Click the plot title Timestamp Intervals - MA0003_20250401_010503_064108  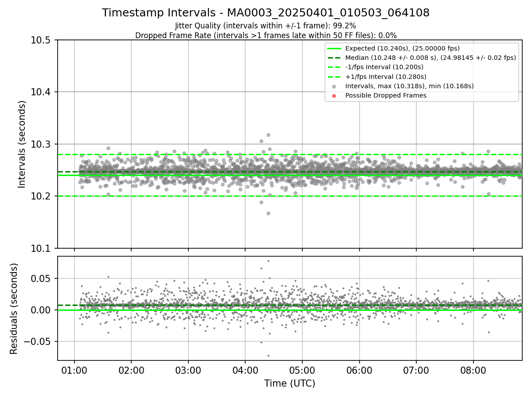[x=266, y=13]
